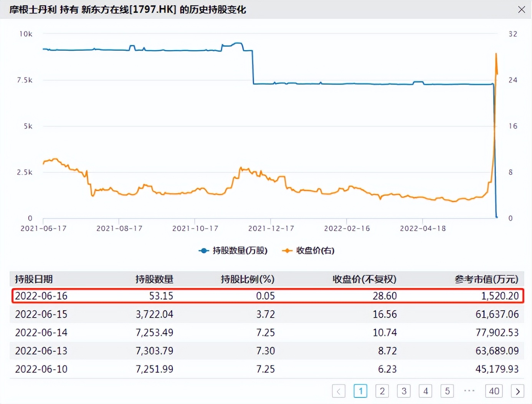Screen dimensions: 532x404
Task: Click x-axis label 2022-04-18
Action: (x=423, y=228)
